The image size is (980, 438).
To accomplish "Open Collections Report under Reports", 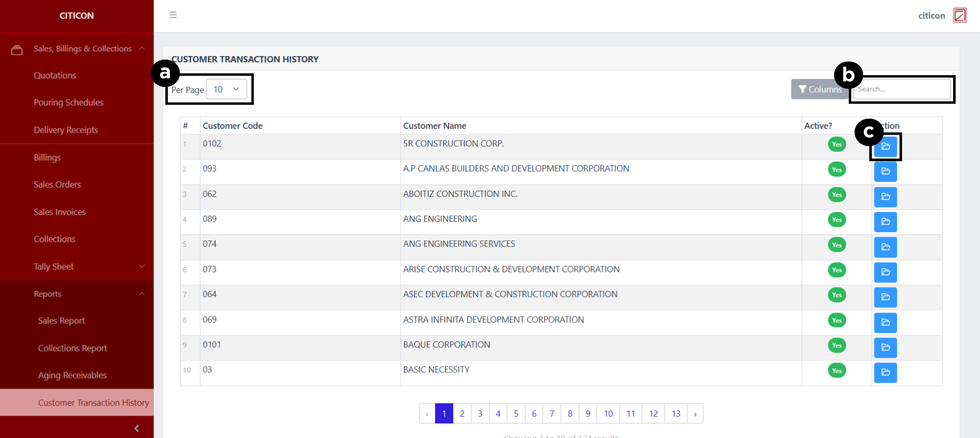I will 73,348.
